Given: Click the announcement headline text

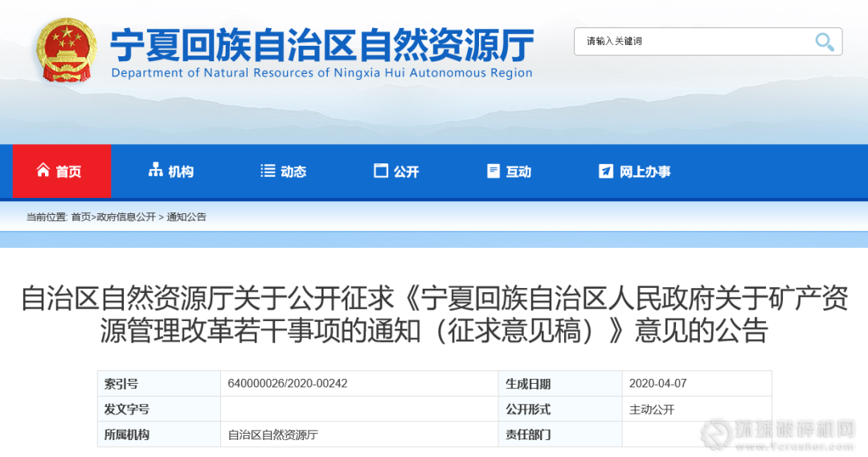Looking at the screenshot, I should point(434,314).
